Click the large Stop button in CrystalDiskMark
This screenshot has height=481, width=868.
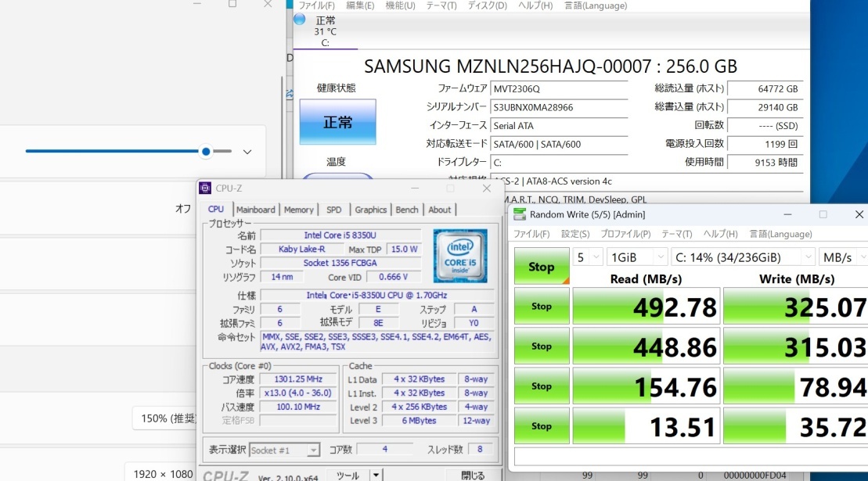coord(542,266)
